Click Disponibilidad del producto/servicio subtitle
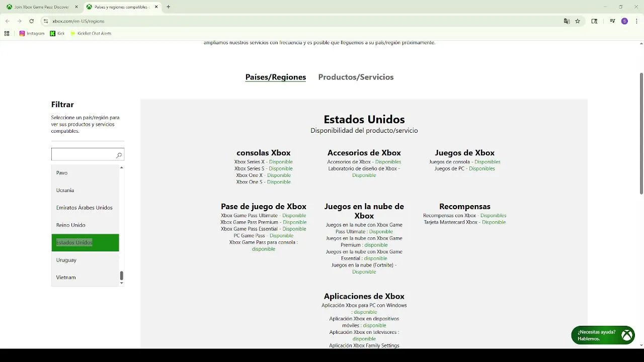644x362 pixels. click(364, 131)
